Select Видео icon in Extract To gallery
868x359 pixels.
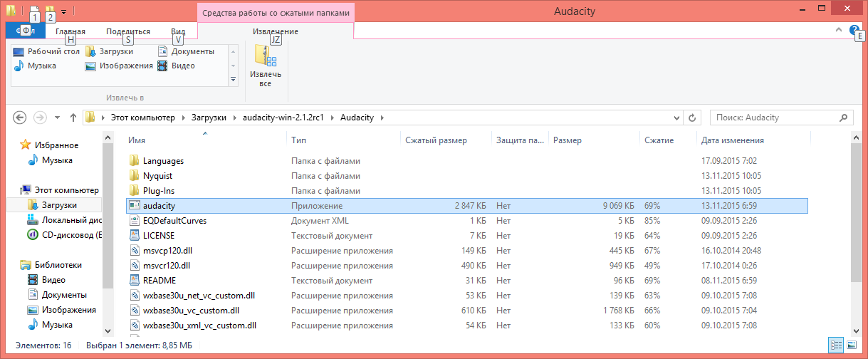point(163,66)
